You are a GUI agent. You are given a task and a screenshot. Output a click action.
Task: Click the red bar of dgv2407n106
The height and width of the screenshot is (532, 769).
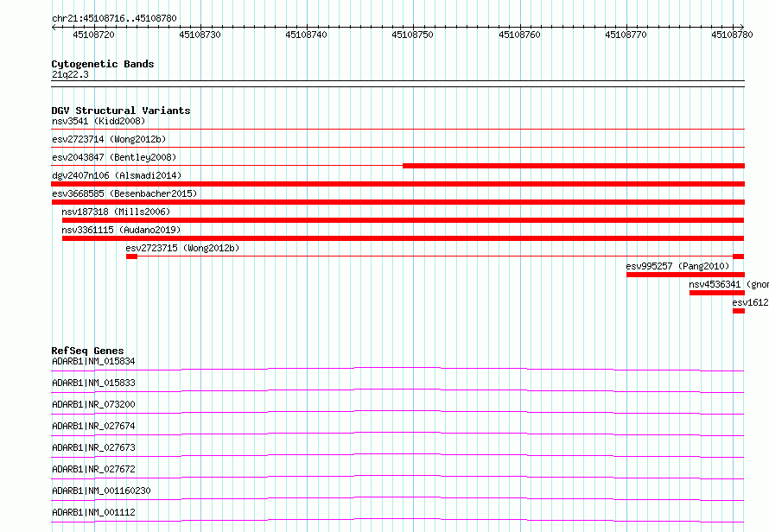(397, 184)
